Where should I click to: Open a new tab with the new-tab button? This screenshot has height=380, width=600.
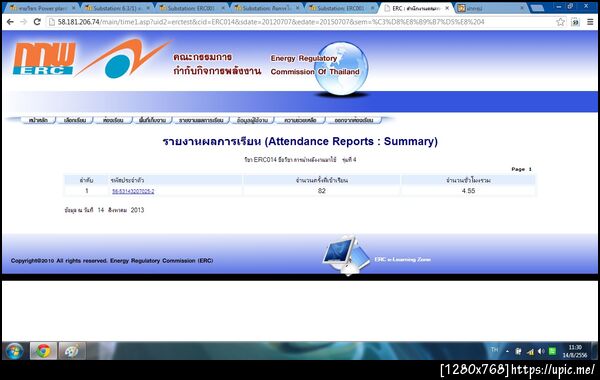[x=537, y=8]
